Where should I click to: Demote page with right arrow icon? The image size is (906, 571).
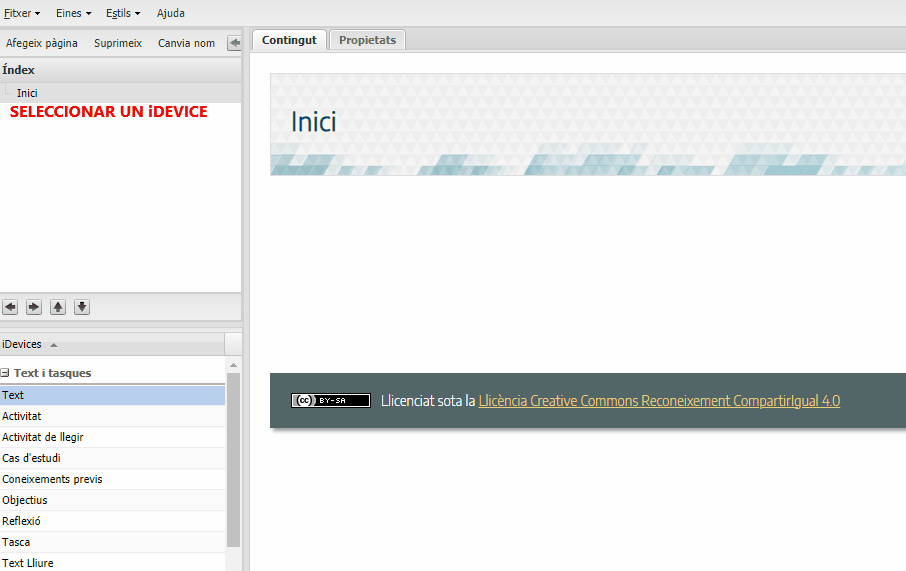point(34,307)
